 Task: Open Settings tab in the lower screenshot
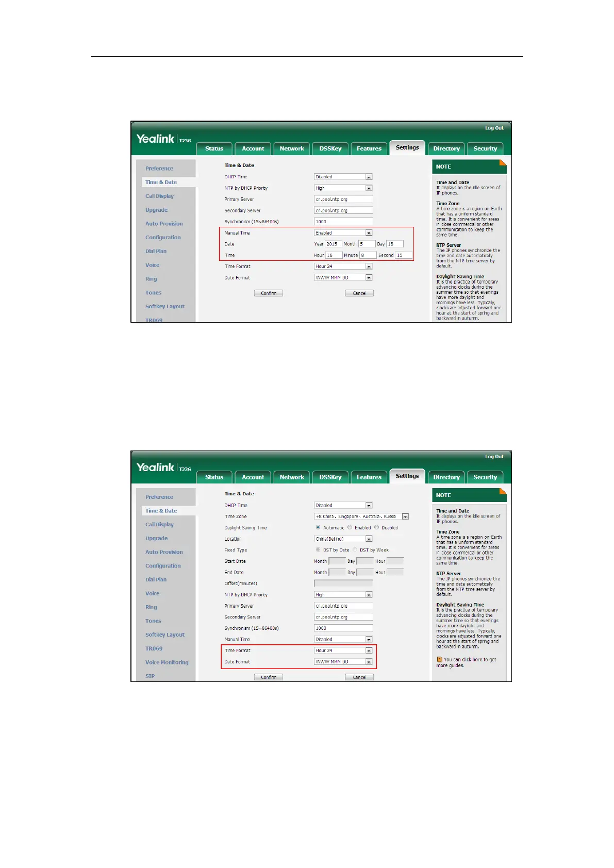(407, 476)
